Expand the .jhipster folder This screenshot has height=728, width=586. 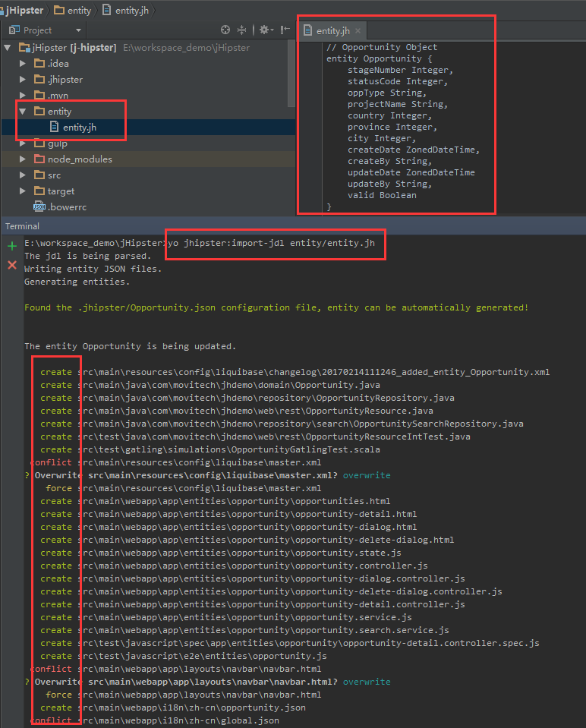(x=23, y=80)
